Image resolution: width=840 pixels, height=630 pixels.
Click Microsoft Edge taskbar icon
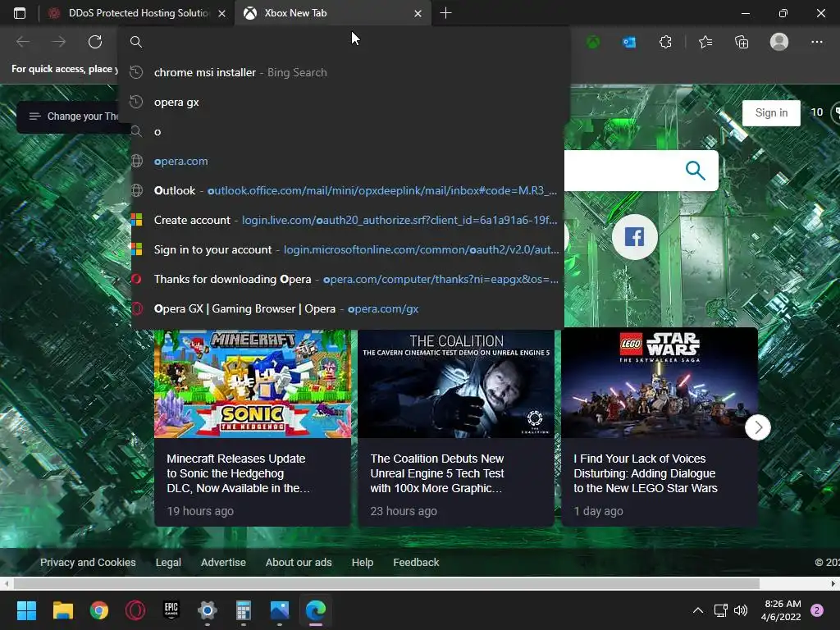316,610
